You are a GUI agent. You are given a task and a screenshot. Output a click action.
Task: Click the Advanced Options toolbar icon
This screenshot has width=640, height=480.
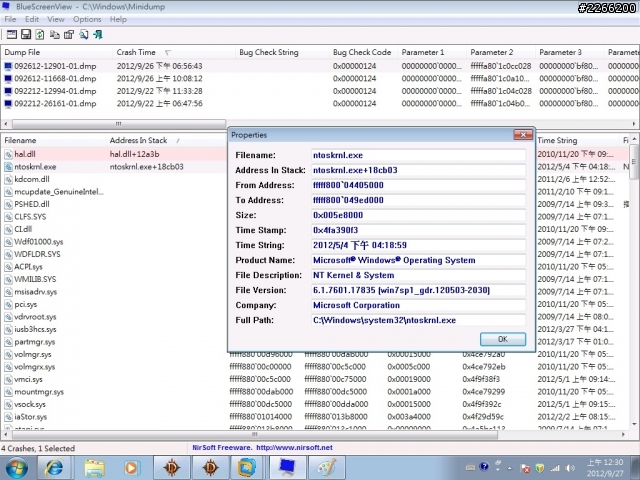point(11,35)
